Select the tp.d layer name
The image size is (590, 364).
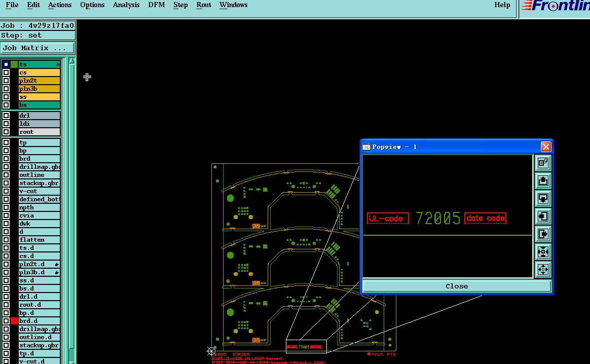tap(39, 353)
